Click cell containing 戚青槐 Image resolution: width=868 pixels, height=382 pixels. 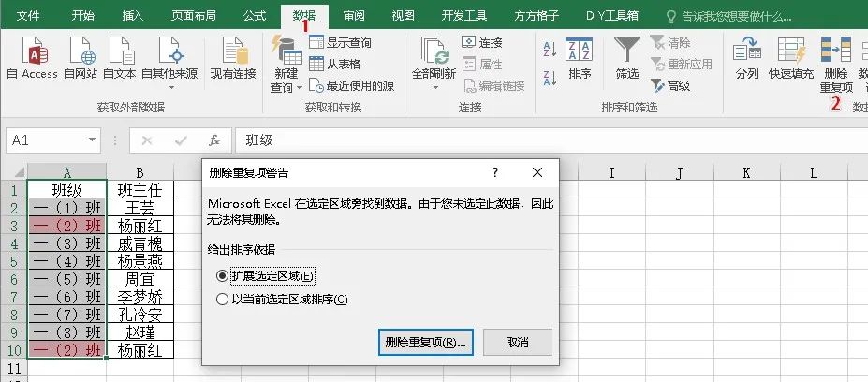[140, 243]
